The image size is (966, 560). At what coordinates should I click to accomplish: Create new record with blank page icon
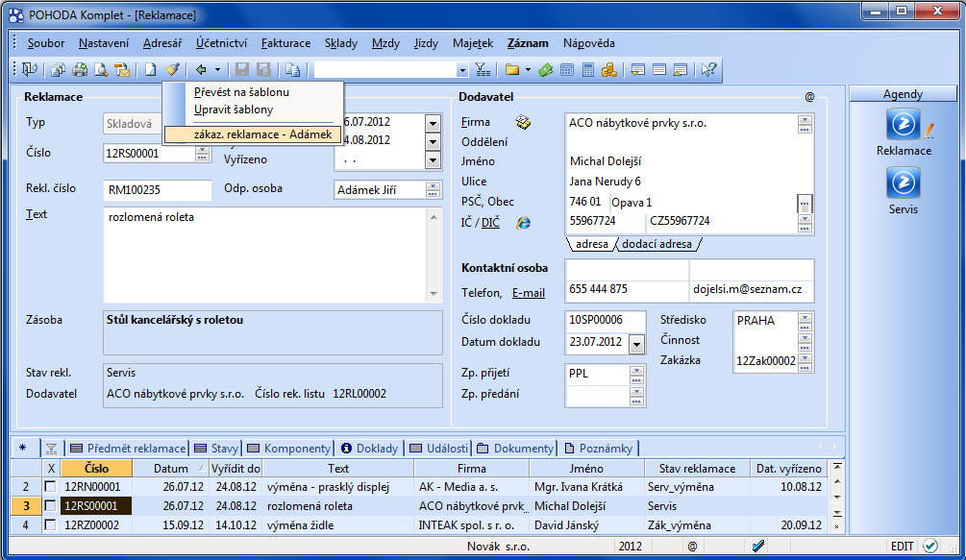pos(150,69)
